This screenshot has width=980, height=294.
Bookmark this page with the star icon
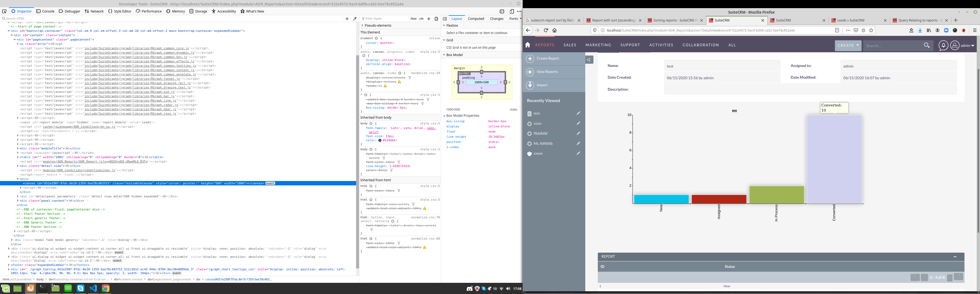click(872, 30)
